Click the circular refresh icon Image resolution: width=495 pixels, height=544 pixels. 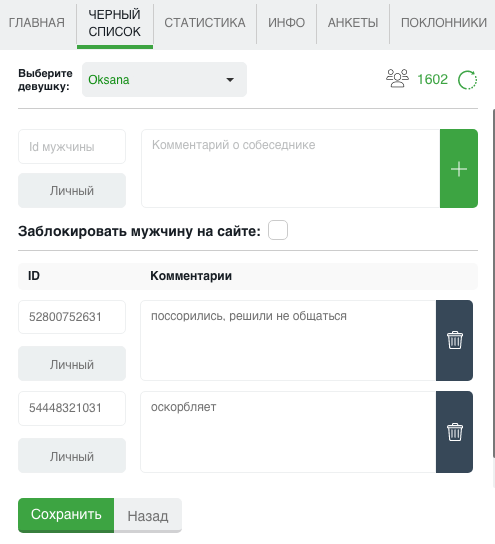coord(467,80)
